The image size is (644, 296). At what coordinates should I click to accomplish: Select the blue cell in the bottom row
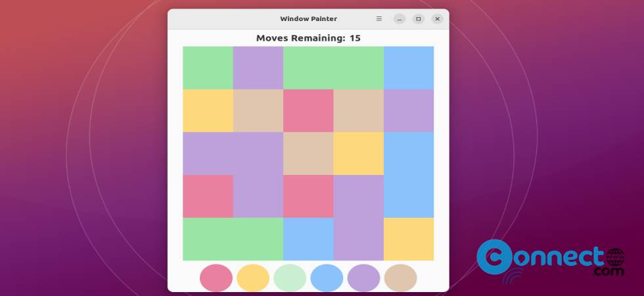pyautogui.click(x=308, y=239)
